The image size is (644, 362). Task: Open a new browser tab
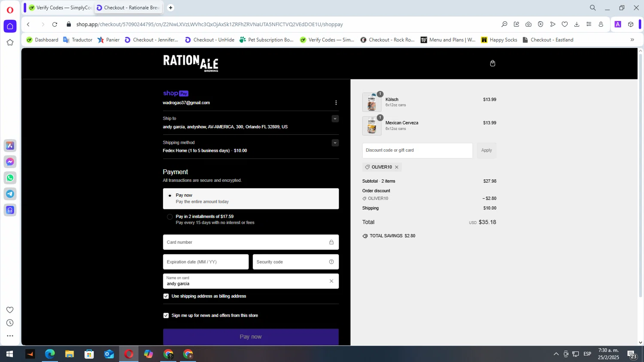pos(170,8)
